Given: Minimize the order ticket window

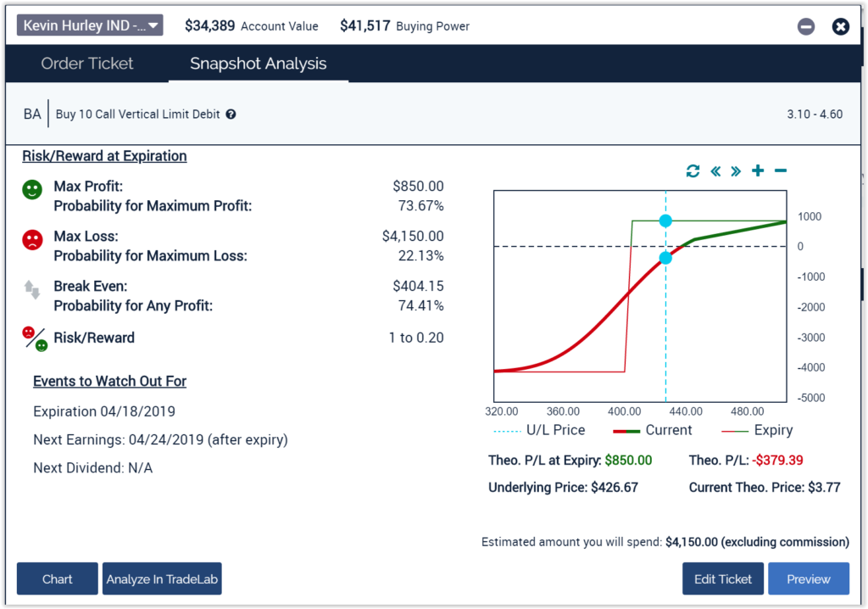Looking at the screenshot, I should 806,26.
